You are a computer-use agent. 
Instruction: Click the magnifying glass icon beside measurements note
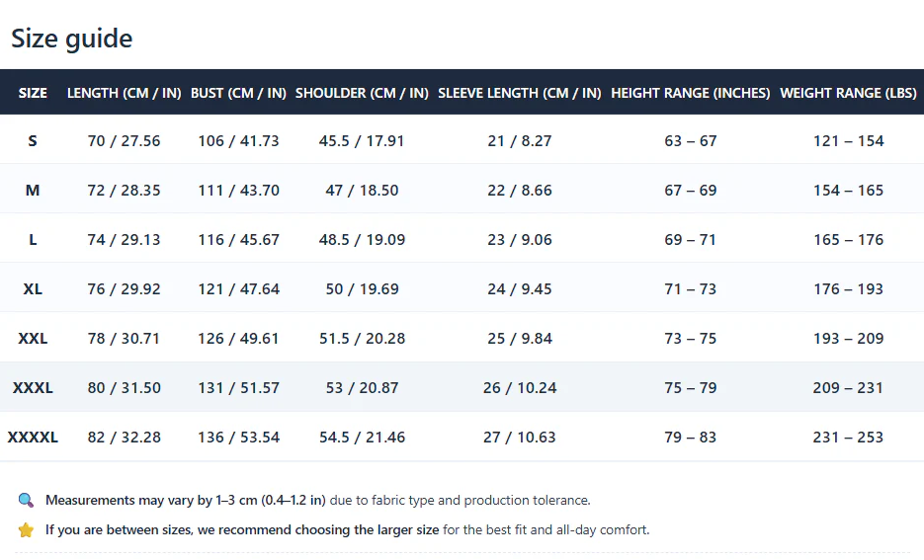click(x=26, y=501)
